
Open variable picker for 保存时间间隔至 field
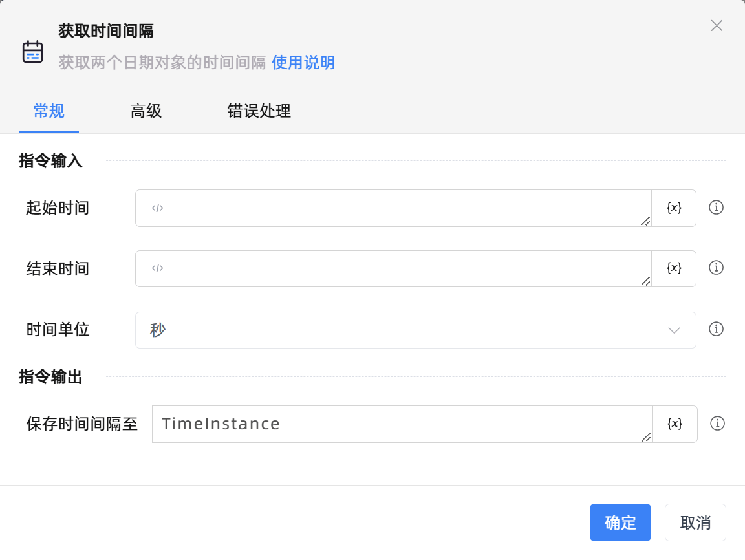tap(675, 424)
